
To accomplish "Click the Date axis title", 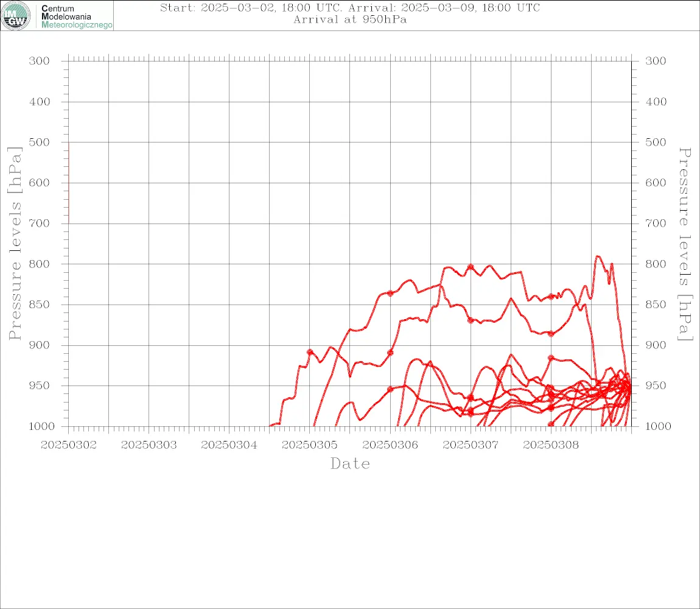I will (x=350, y=463).
